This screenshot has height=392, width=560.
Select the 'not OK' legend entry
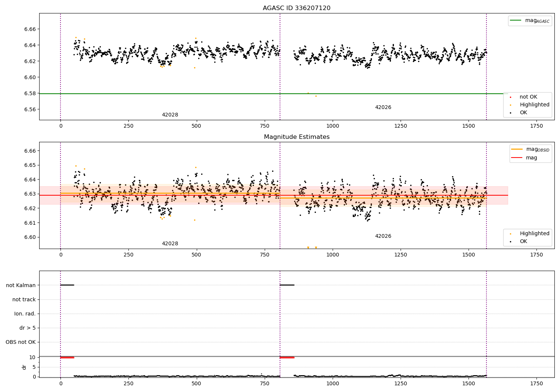[528, 97]
